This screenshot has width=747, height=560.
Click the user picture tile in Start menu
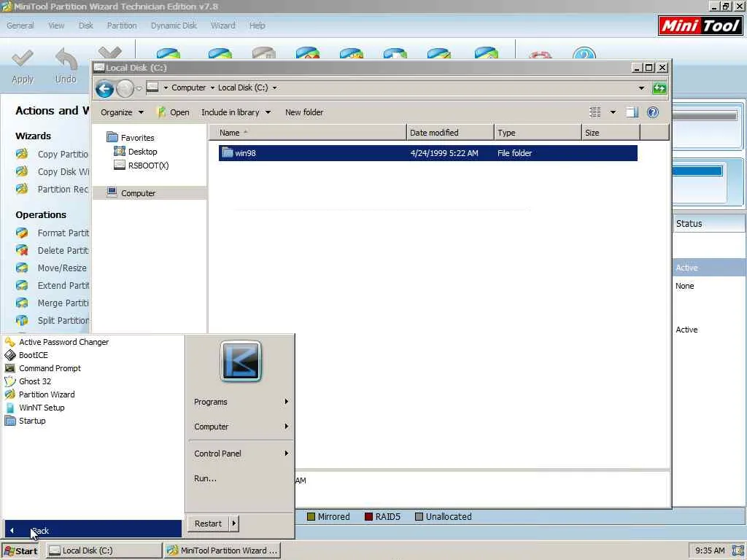coord(241,362)
